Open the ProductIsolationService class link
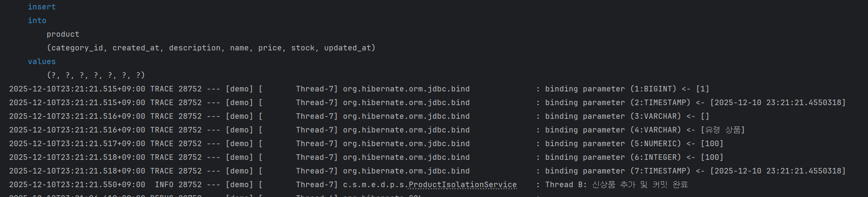 pyautogui.click(x=463, y=185)
